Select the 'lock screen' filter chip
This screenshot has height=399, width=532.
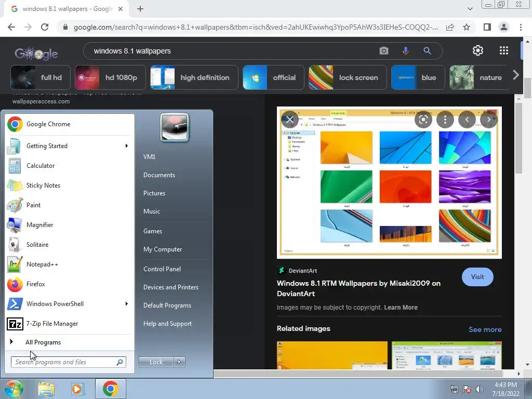(348, 77)
